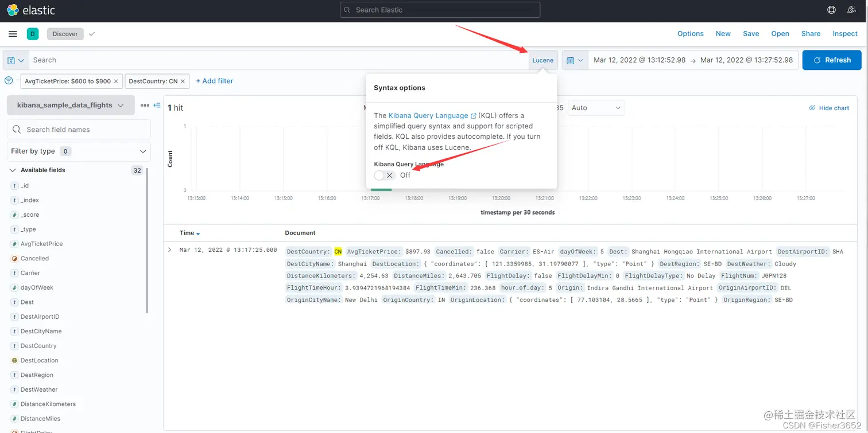Click the Hide chart eye icon
Image resolution: width=868 pixels, height=433 pixels.
coord(812,108)
